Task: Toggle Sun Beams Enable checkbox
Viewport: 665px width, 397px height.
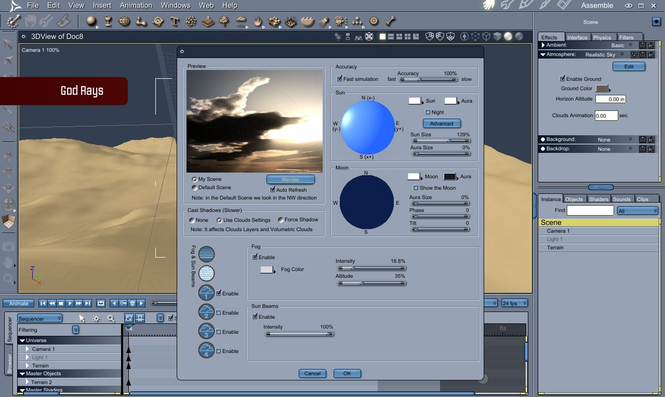Action: click(255, 316)
